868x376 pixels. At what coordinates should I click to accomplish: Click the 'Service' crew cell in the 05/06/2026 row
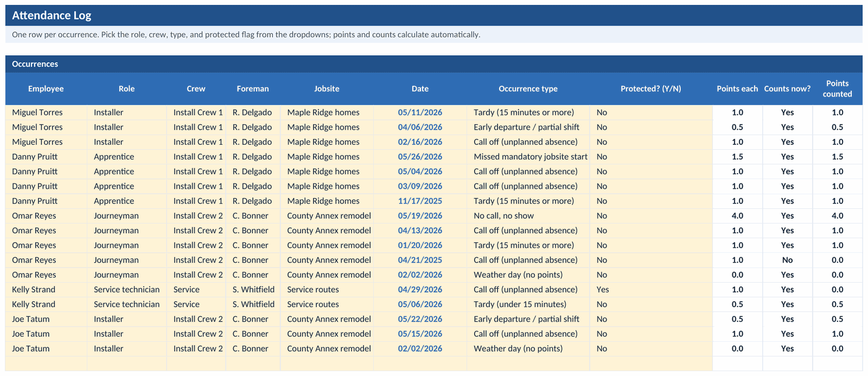point(196,304)
